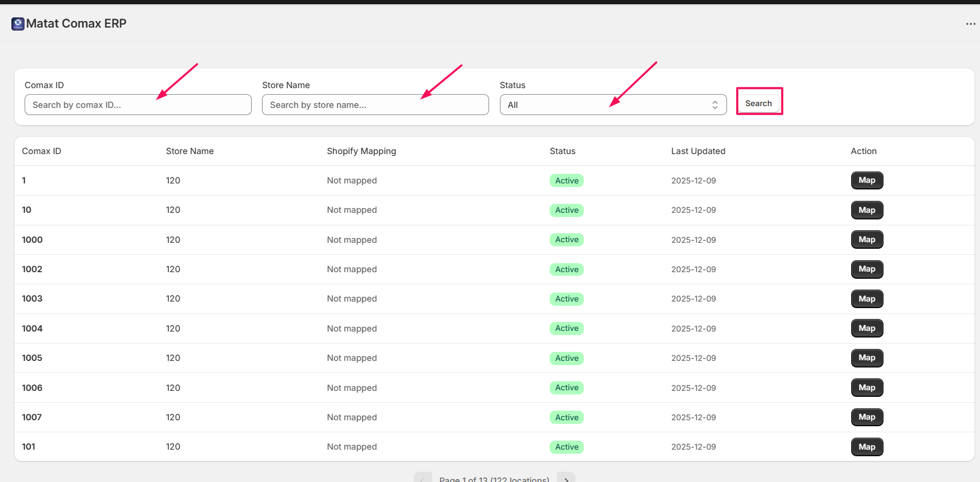Screen dimensions: 980x482
Task: Click the Store Name search field
Action: pos(375,105)
